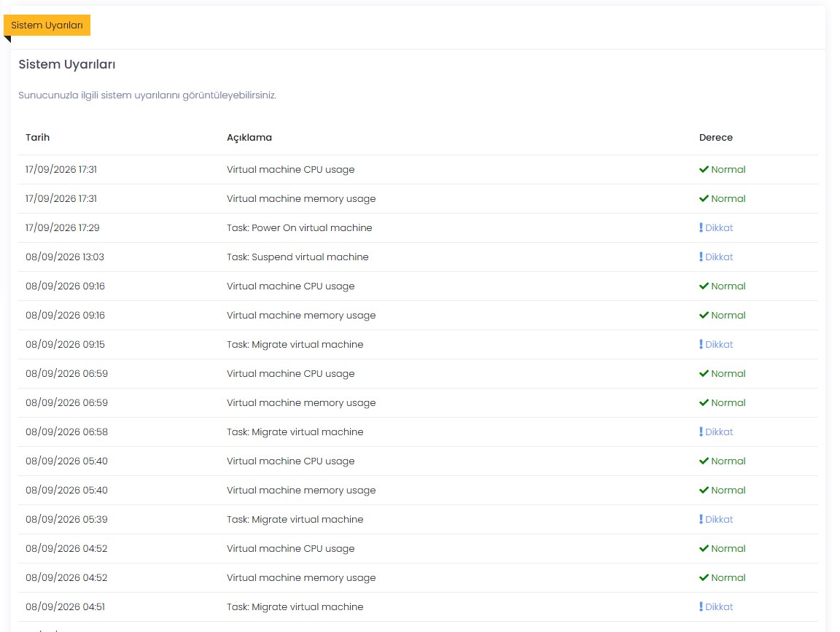Click Task: Migrate virtual machine in the 09:15 row

click(295, 344)
